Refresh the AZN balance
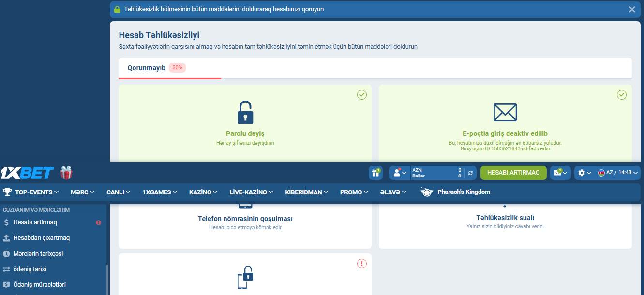Viewport: 644px width, 295px height. pyautogui.click(x=470, y=173)
